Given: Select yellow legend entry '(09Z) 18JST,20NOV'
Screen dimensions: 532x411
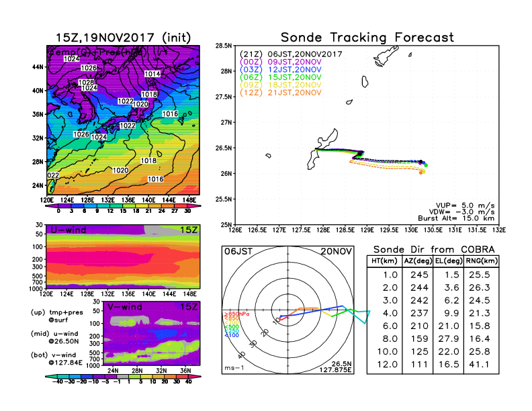Looking at the screenshot, I should 281,85.
